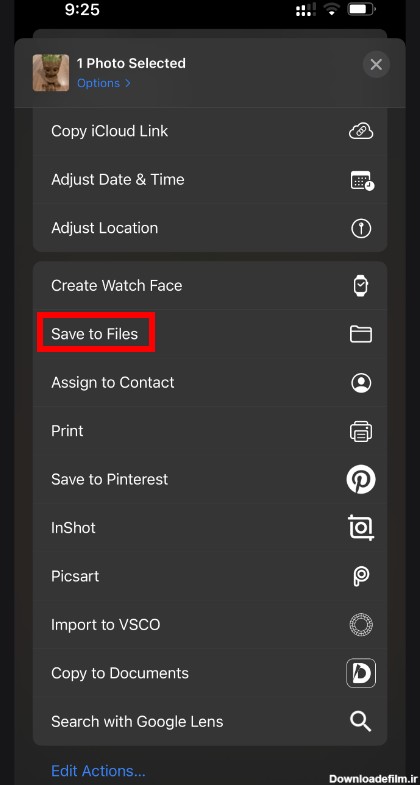This screenshot has width=420, height=785.
Task: Tap the calendar clock icon
Action: click(362, 180)
